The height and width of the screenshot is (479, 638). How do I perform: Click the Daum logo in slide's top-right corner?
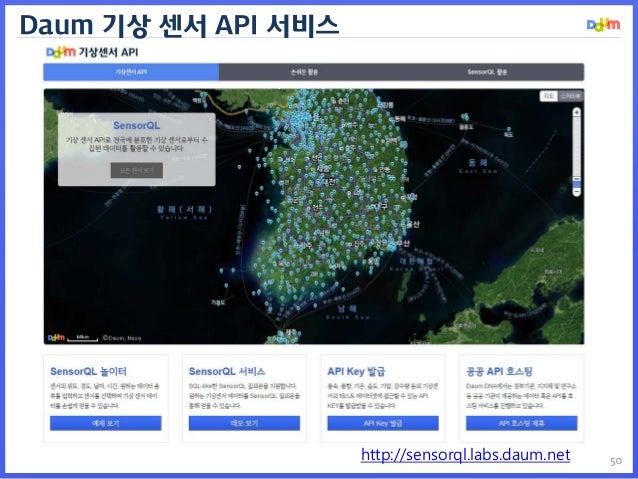pyautogui.click(x=603, y=25)
